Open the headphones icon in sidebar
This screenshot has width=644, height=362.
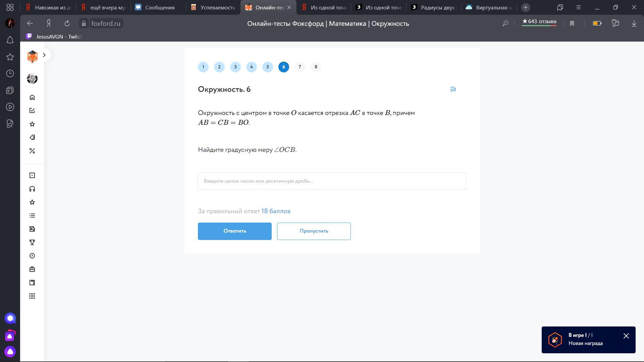(x=32, y=189)
